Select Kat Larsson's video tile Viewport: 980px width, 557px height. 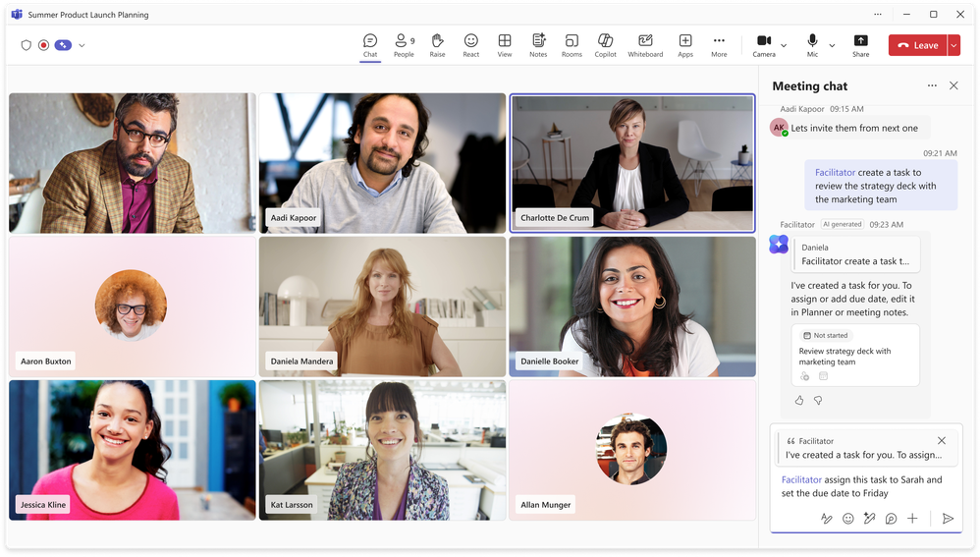(x=383, y=450)
